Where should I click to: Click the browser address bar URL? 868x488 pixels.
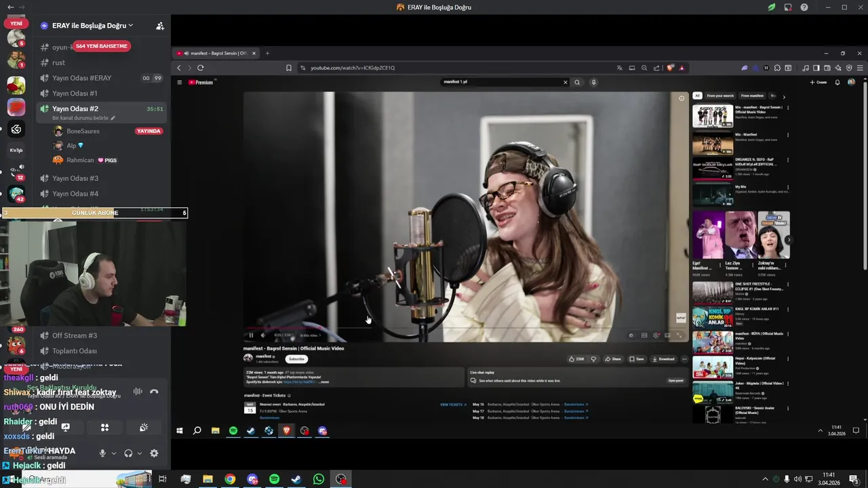click(353, 68)
